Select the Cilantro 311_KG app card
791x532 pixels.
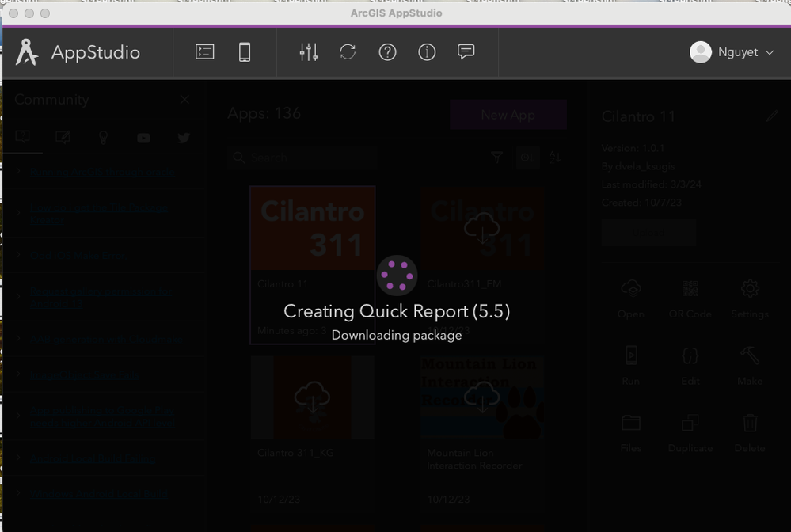(313, 434)
